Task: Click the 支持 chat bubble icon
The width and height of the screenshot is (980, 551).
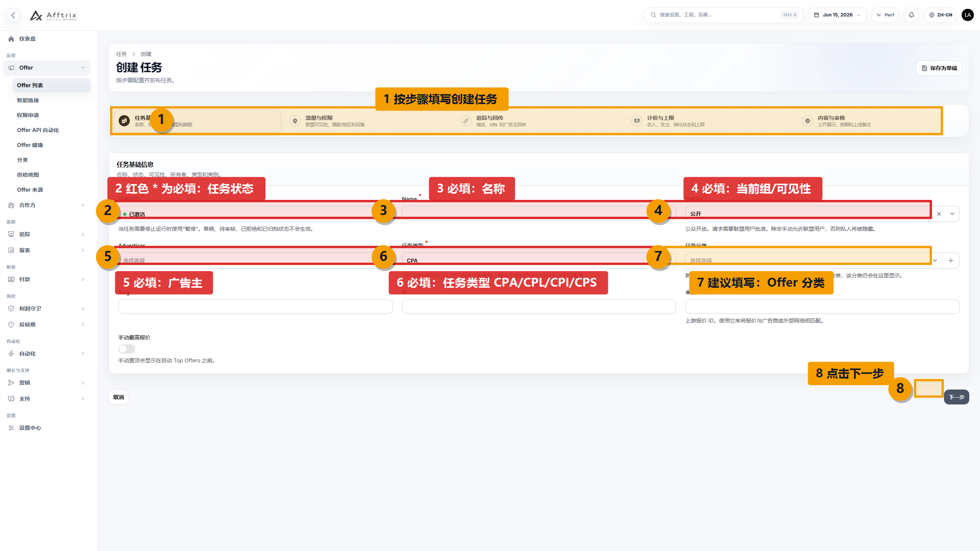Action: coord(11,399)
